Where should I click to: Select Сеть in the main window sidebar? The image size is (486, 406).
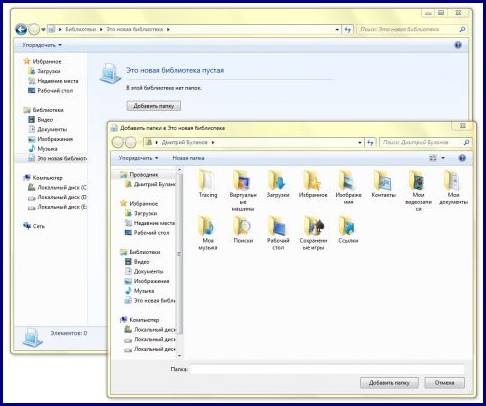[x=34, y=226]
